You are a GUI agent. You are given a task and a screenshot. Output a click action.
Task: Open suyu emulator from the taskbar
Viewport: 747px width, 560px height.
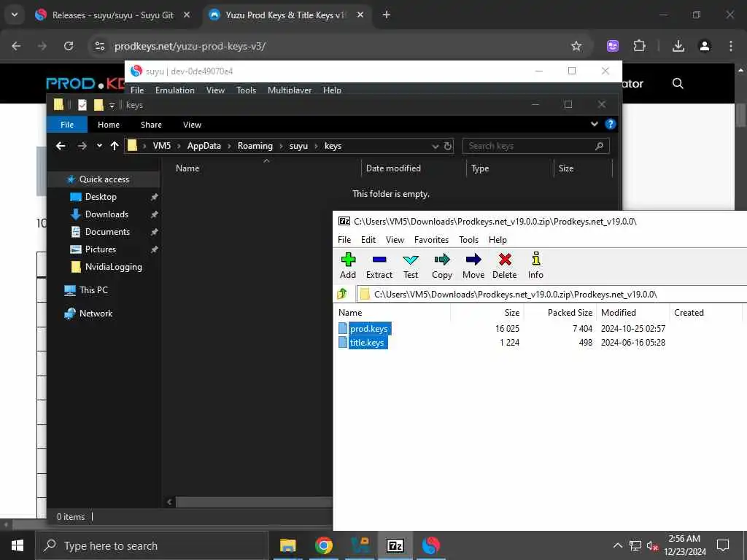pos(430,545)
